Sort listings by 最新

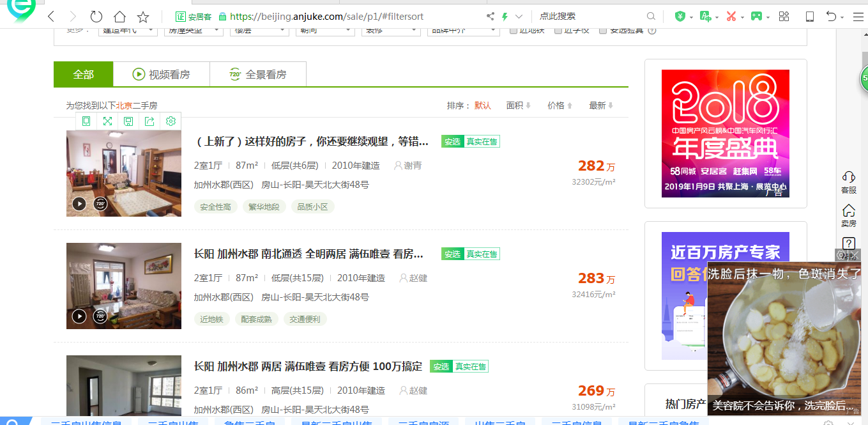[601, 105]
